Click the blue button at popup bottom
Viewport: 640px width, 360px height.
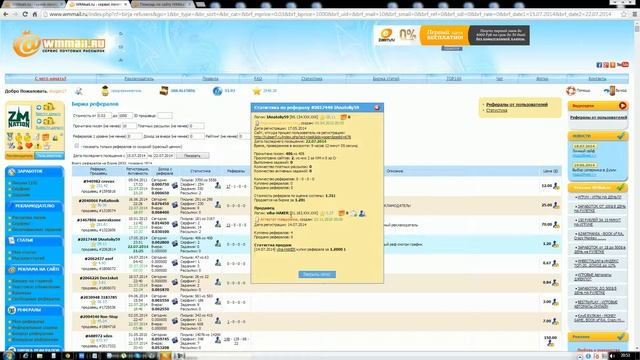point(317,274)
